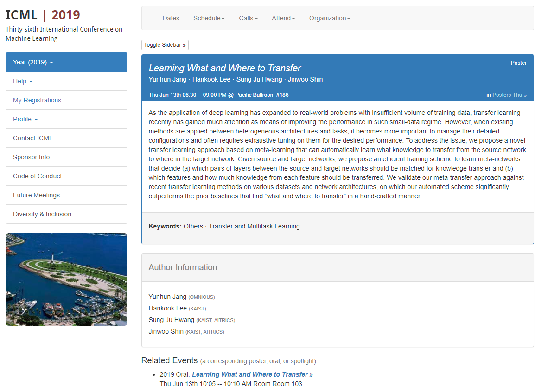Open the Schedule menu in navbar
The image size is (548, 392).
(x=209, y=18)
